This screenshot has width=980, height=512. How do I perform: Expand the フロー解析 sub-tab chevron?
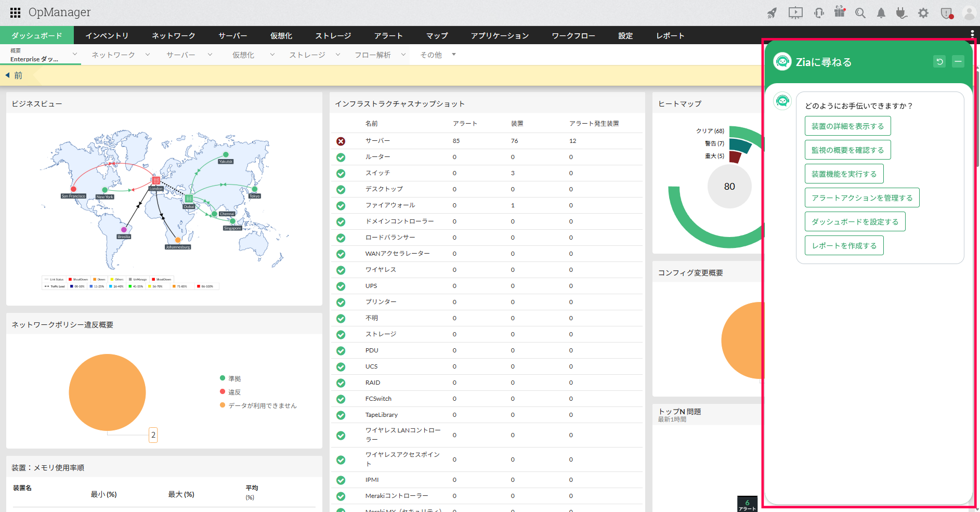(403, 55)
